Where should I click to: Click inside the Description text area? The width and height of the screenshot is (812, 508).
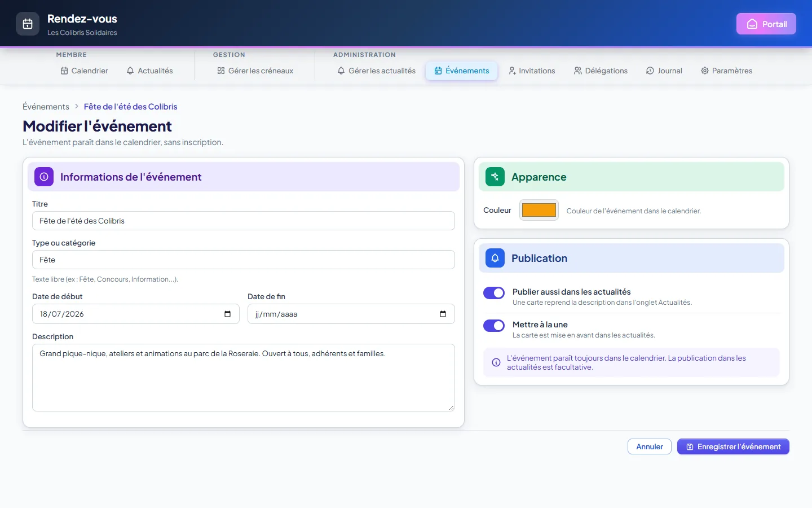point(244,378)
